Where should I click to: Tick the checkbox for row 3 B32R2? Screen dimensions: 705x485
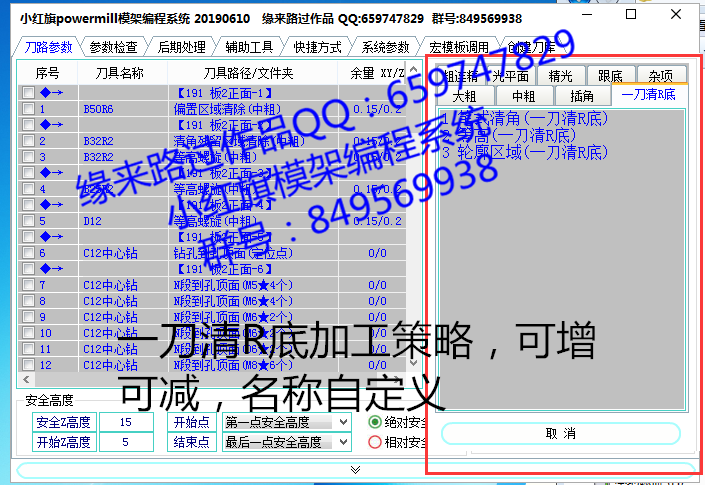pos(29,157)
